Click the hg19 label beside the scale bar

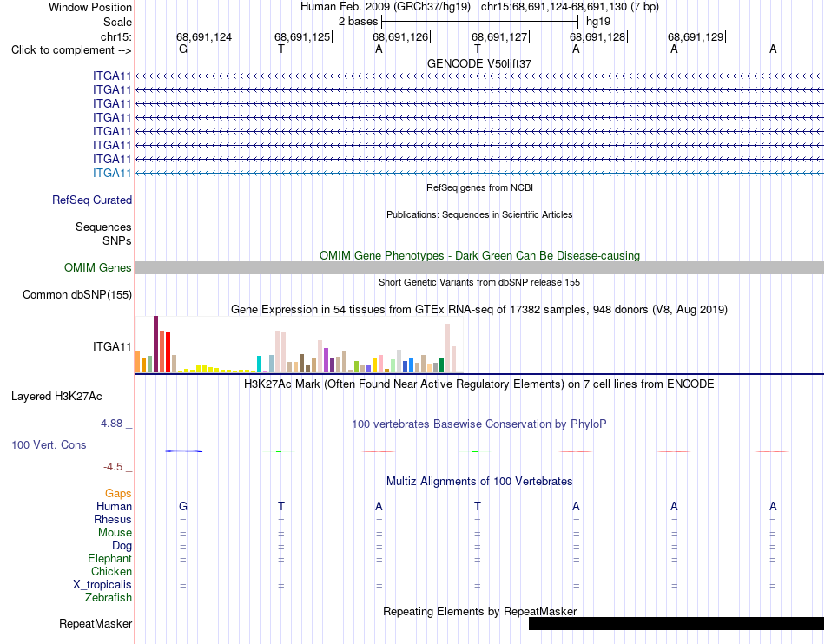[x=598, y=22]
